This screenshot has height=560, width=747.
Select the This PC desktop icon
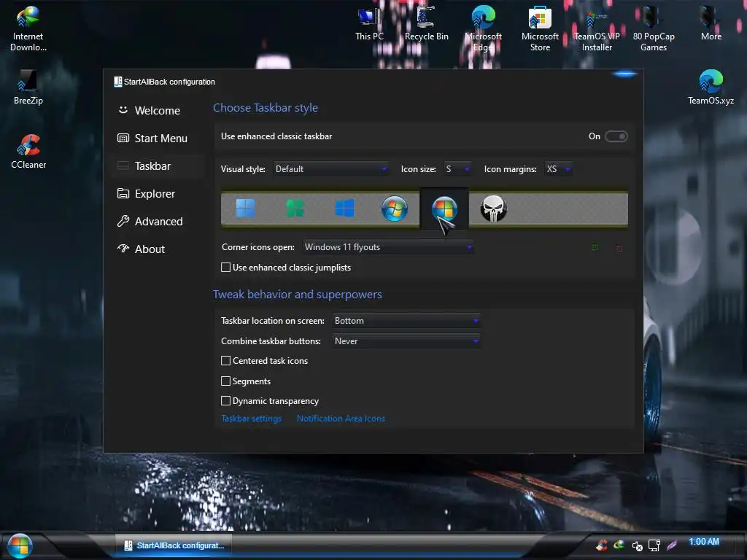(369, 23)
